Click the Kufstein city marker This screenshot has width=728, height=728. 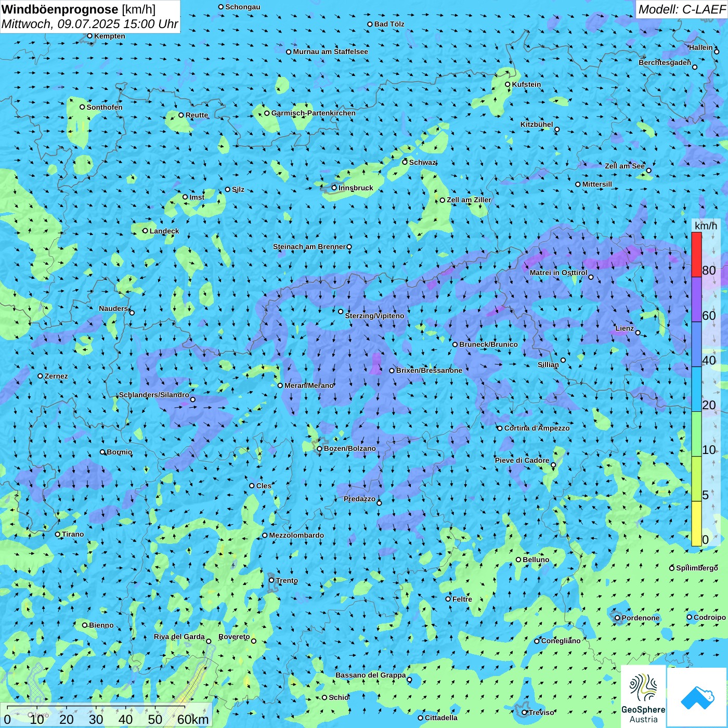pos(508,84)
